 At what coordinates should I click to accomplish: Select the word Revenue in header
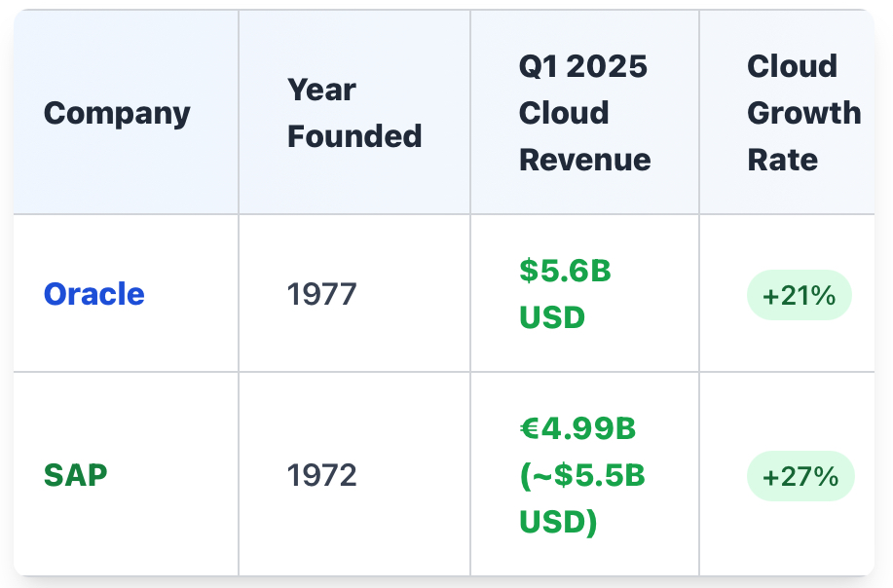pos(584,160)
